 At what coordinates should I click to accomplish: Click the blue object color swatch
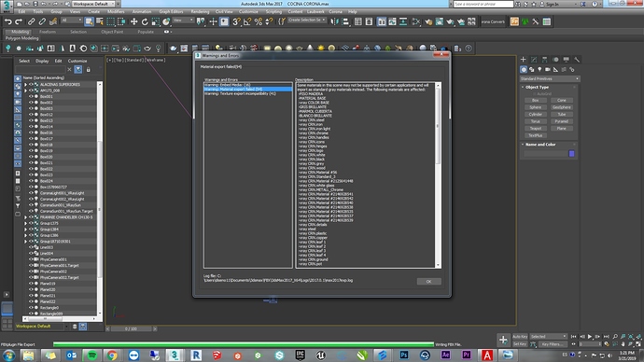click(571, 154)
